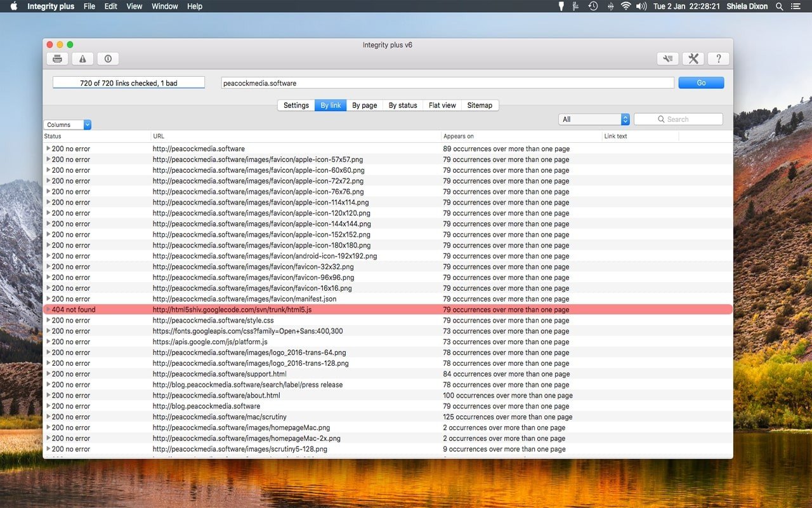
Task: Click the Search field
Action: click(678, 119)
